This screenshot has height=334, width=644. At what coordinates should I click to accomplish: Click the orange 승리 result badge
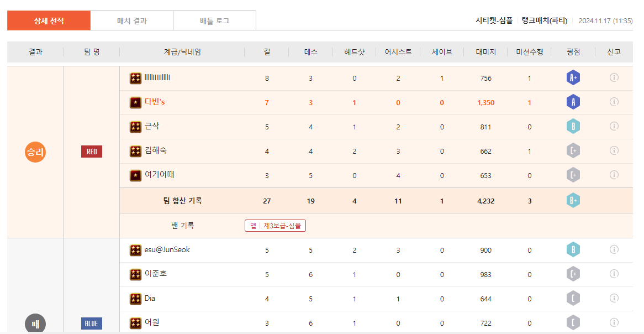[x=35, y=152]
